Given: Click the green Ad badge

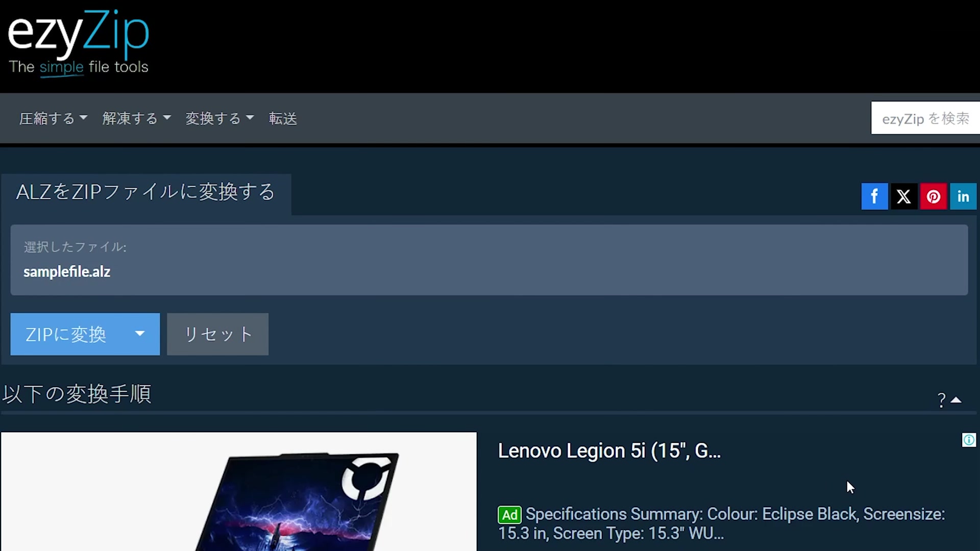Looking at the screenshot, I should coord(509,515).
